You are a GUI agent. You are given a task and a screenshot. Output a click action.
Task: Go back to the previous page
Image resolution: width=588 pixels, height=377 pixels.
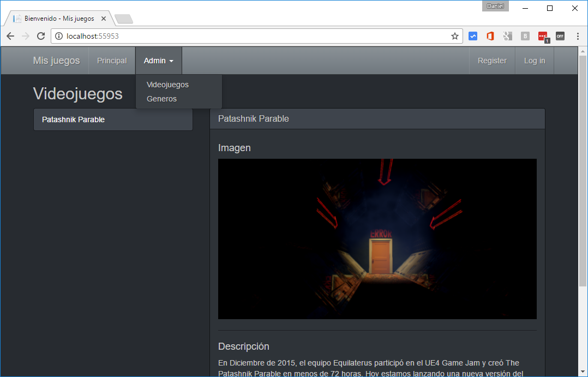coord(10,36)
